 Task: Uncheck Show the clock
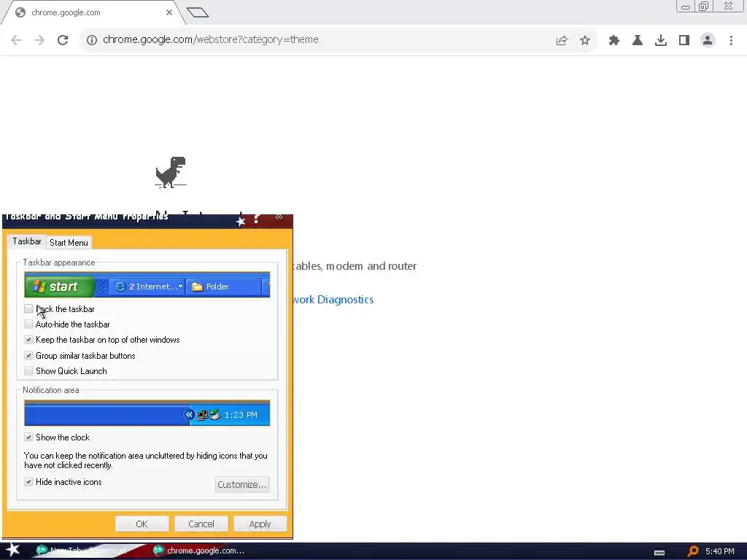pyautogui.click(x=28, y=437)
